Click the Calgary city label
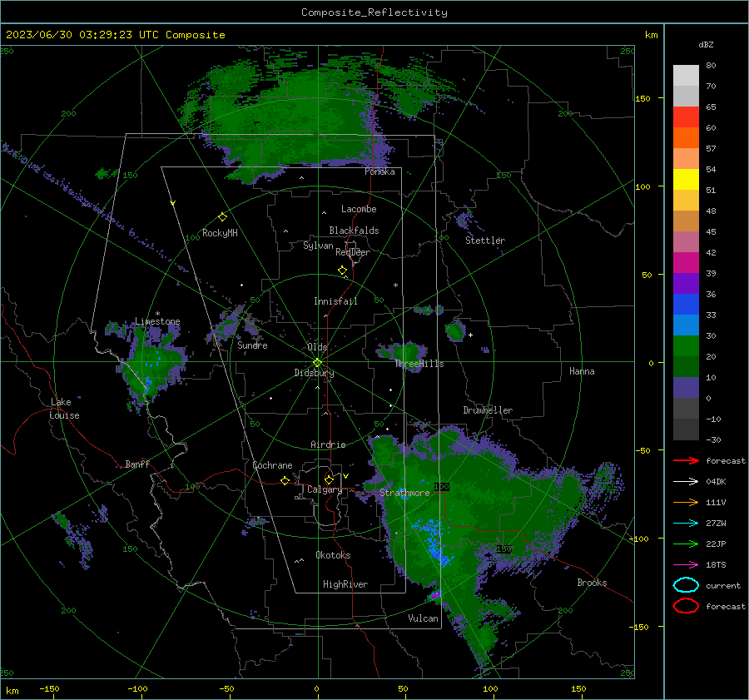The image size is (749, 700). 325,489
